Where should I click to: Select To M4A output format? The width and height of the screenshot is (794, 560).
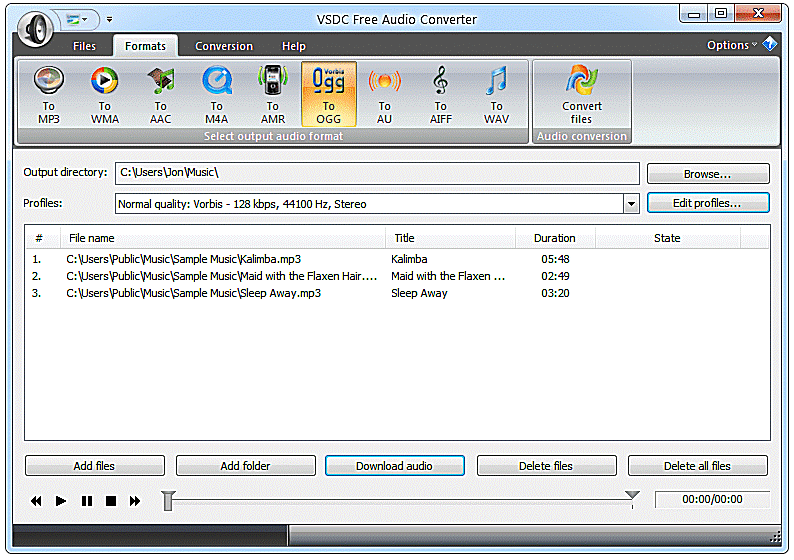point(217,95)
